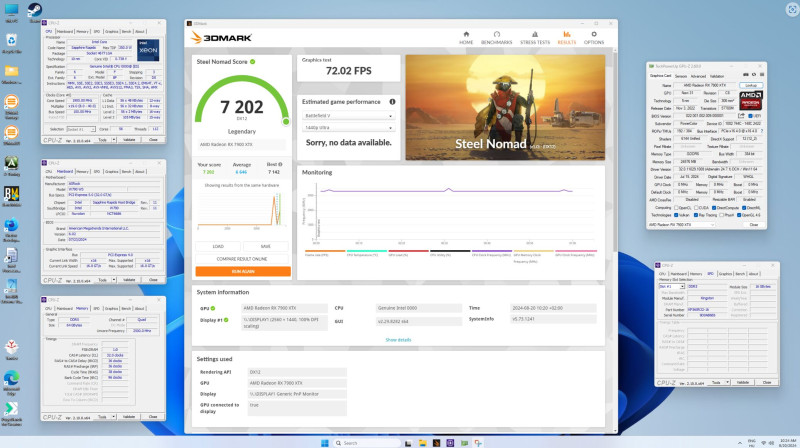
Task: Open the Windows Start button on the taskbar
Action: pyautogui.click(x=324, y=443)
